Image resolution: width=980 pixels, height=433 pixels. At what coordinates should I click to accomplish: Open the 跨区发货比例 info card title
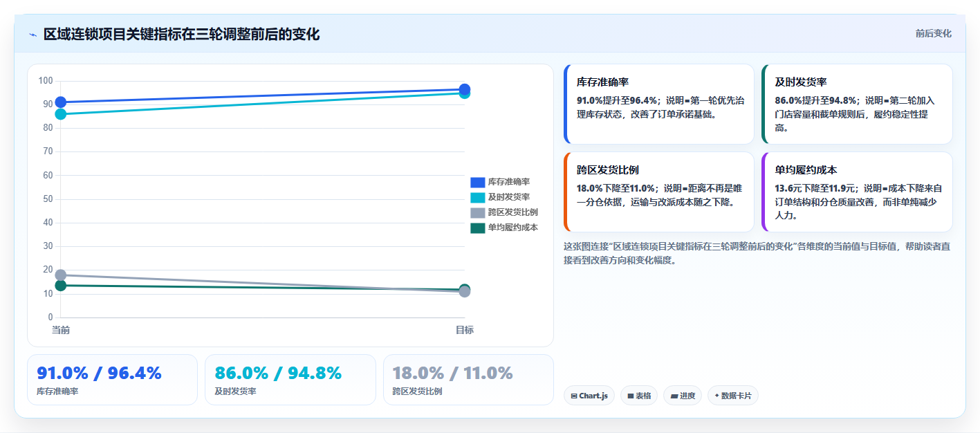coord(607,169)
